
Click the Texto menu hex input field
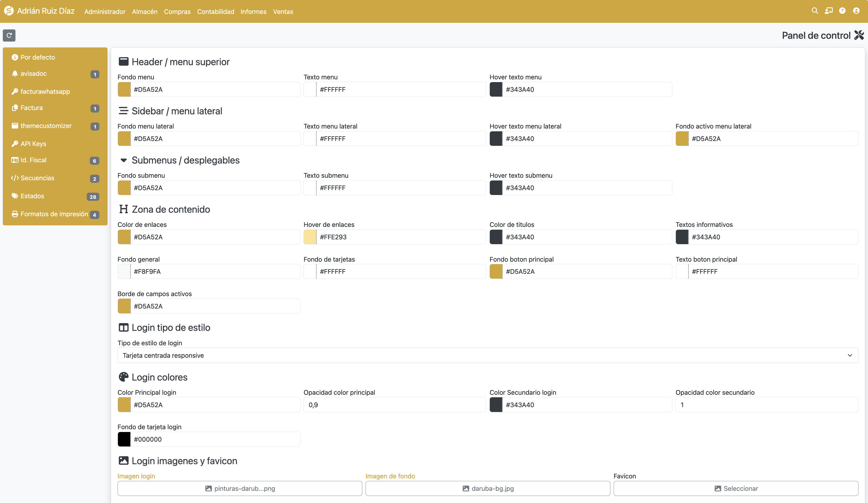point(401,89)
